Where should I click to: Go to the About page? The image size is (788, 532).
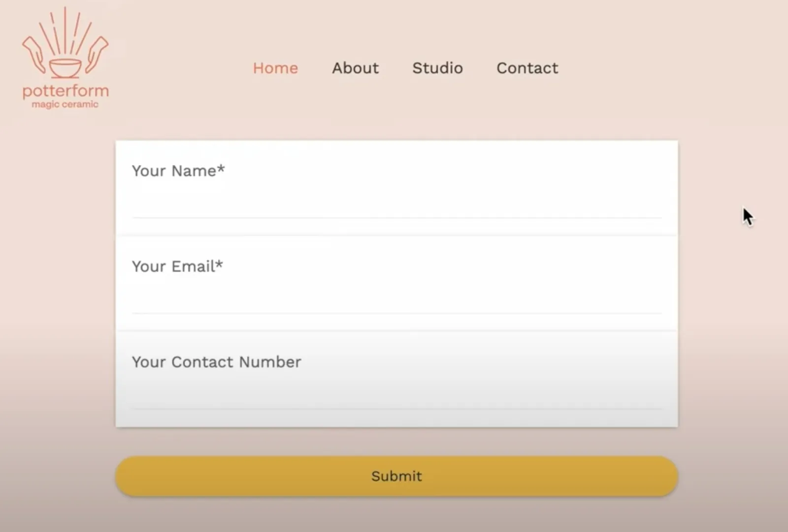[355, 68]
